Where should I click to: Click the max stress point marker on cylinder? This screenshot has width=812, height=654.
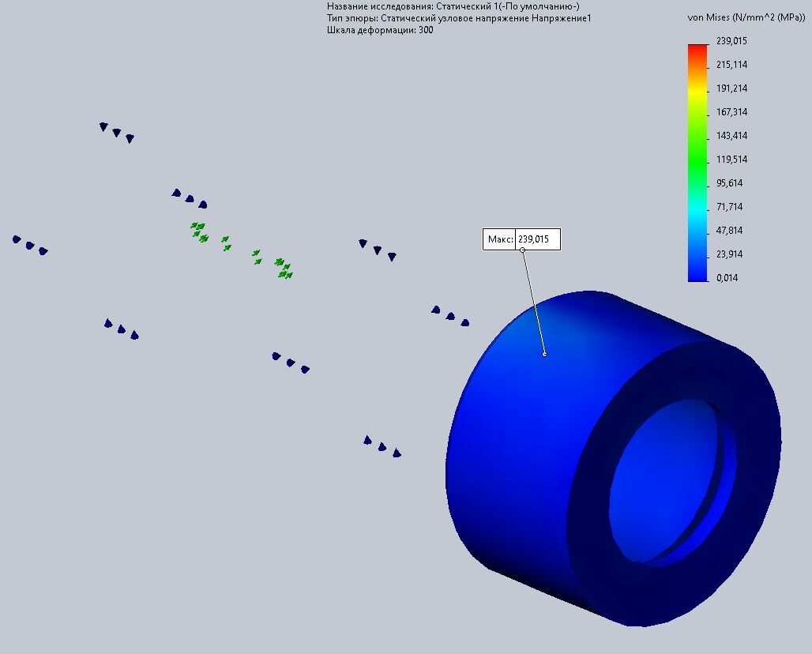tap(544, 354)
